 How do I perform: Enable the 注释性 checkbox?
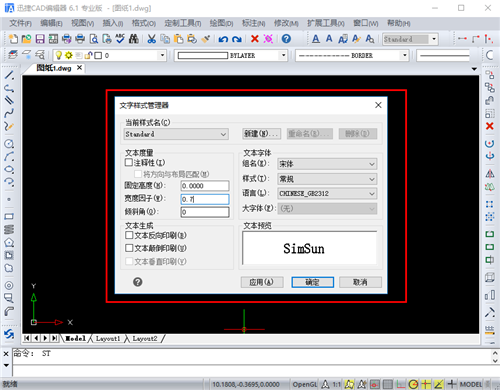(x=129, y=163)
